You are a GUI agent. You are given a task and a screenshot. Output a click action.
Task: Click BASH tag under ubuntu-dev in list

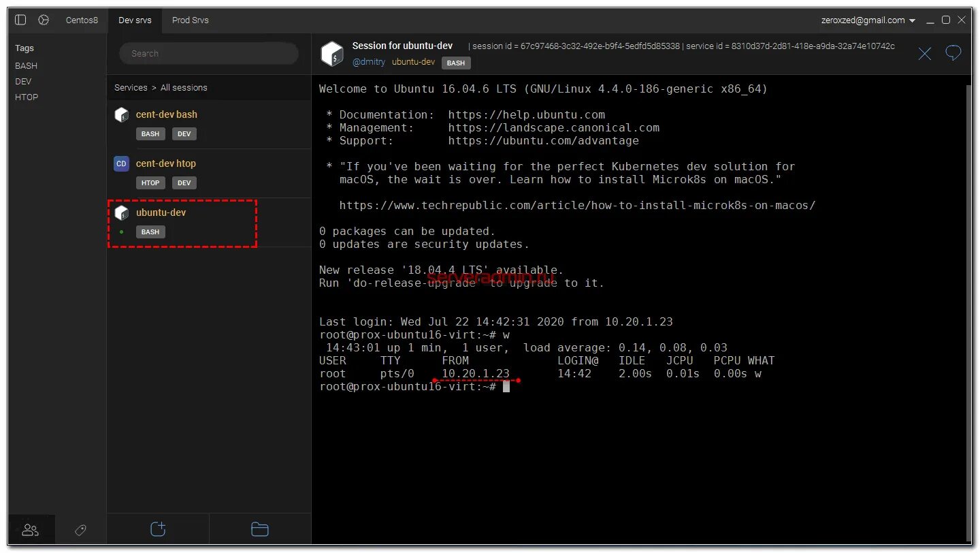tap(150, 232)
